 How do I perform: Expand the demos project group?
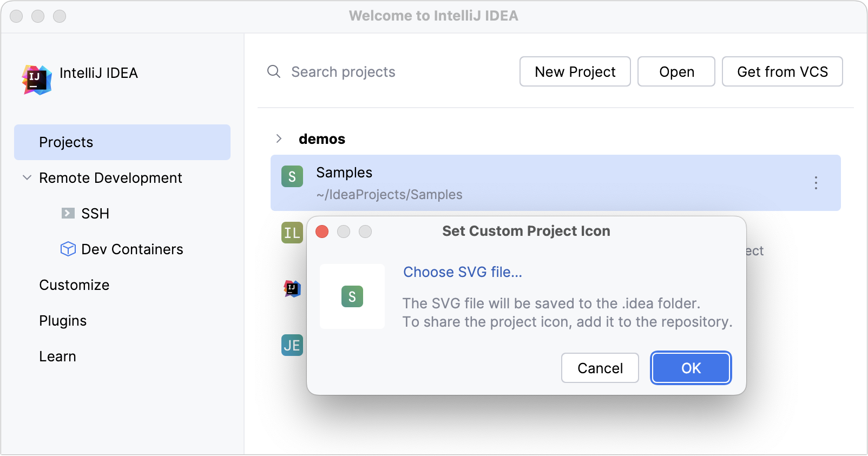279,138
